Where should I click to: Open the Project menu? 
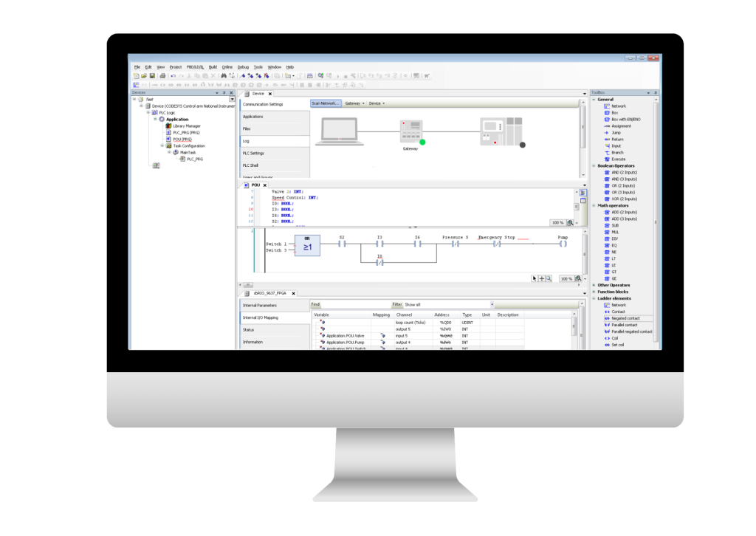click(176, 67)
